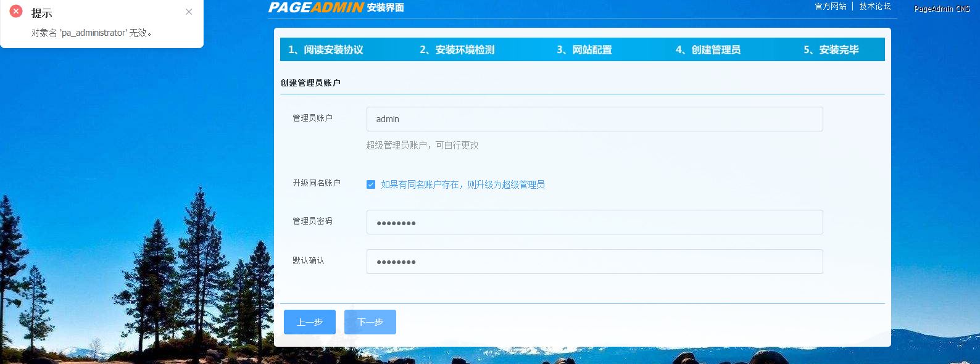Click the 提示 notification title
The width and height of the screenshot is (980, 364).
click(x=41, y=13)
